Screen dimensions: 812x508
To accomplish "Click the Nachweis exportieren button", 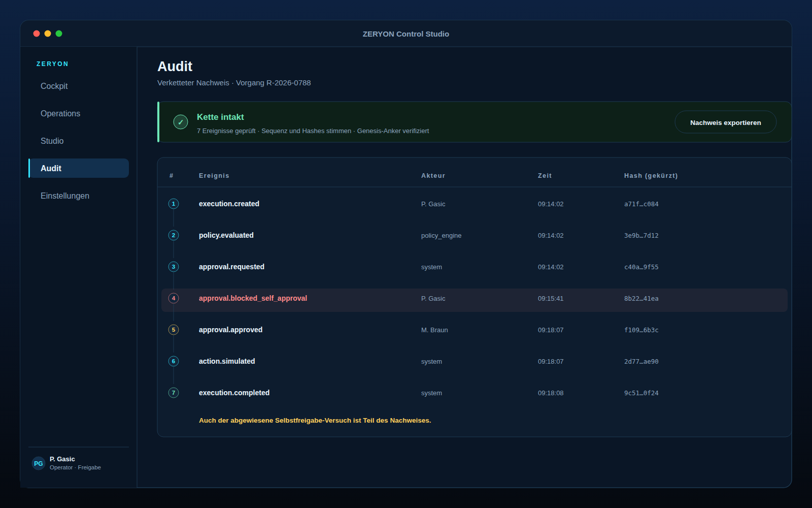I will coord(725,122).
